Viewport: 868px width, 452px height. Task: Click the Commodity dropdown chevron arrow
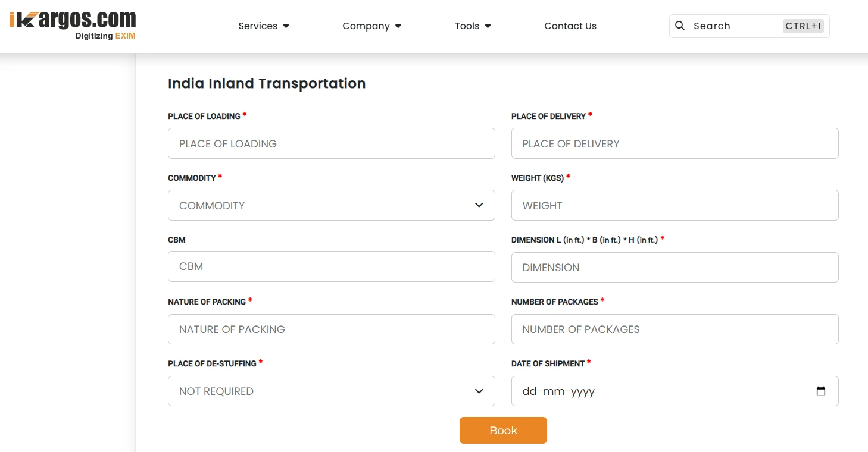pyautogui.click(x=479, y=205)
